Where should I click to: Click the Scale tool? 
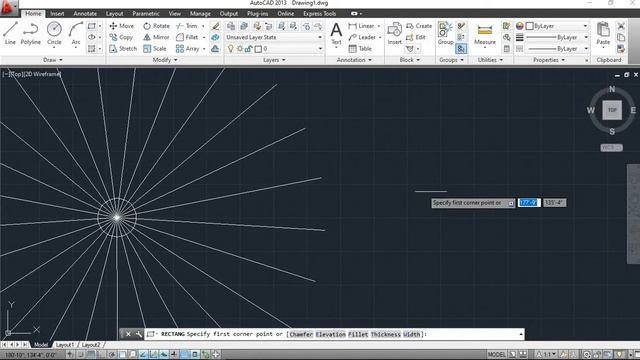pos(155,49)
